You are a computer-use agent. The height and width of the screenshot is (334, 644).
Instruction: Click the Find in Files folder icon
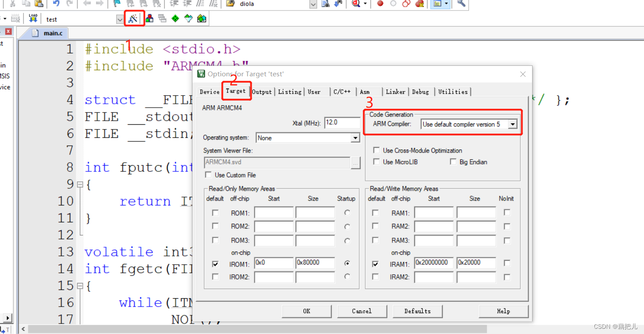[230, 3]
